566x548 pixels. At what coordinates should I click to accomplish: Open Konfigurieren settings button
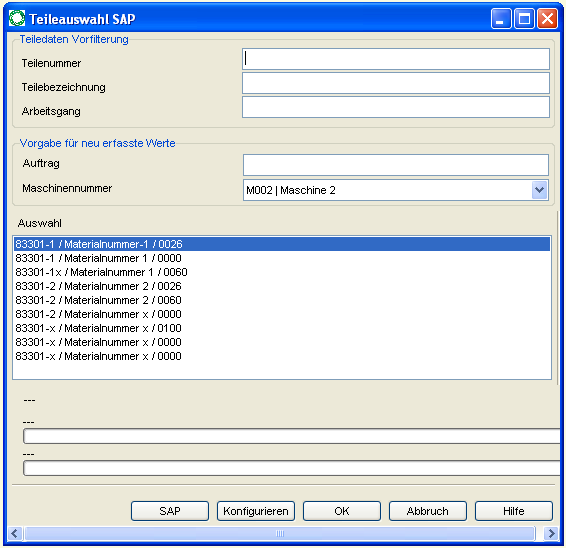click(256, 511)
